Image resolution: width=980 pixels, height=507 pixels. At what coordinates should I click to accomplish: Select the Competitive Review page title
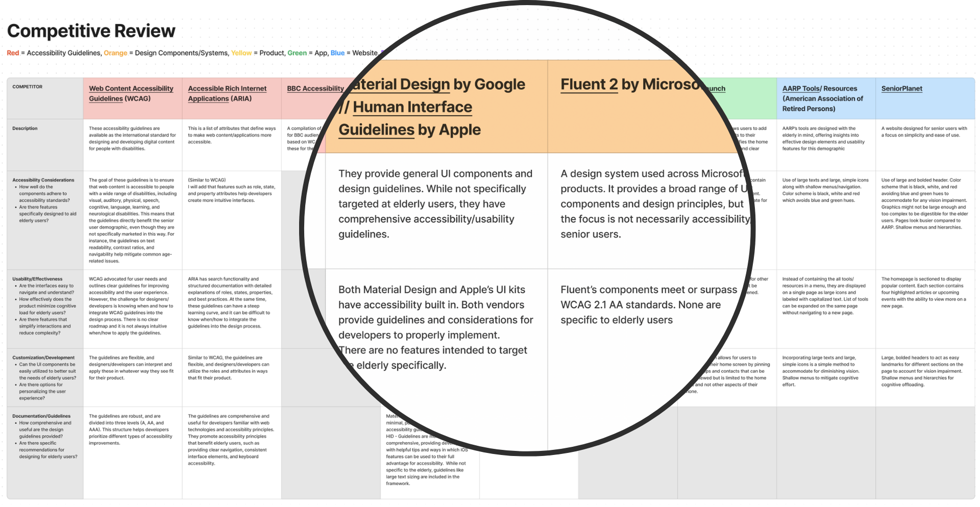(x=91, y=31)
